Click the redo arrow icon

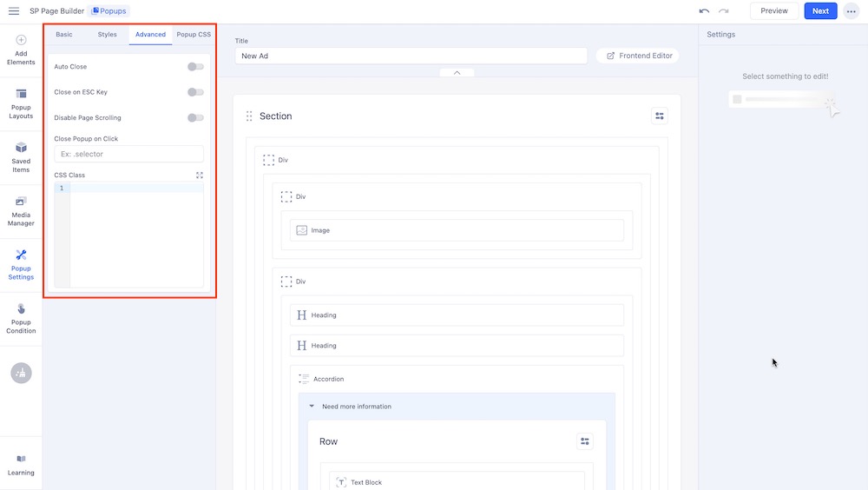[723, 11]
